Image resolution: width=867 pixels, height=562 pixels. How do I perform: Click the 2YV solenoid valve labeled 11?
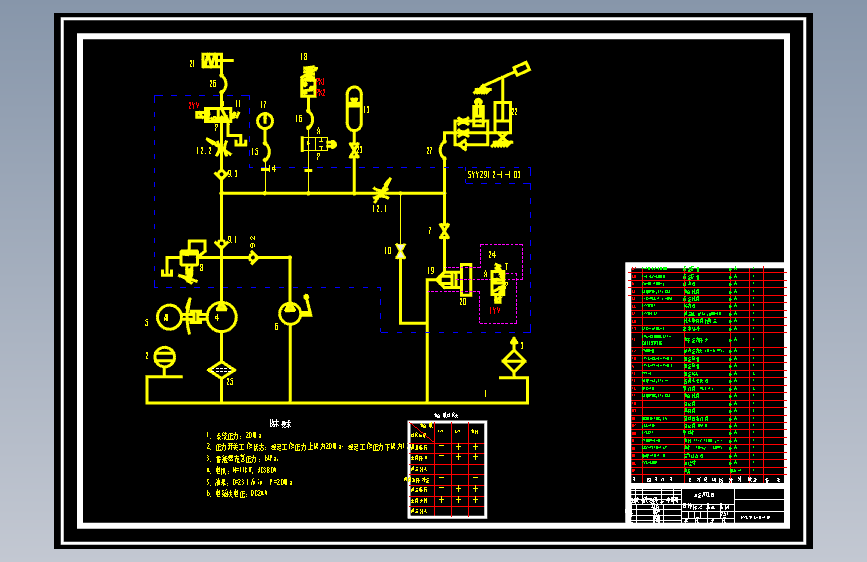[217, 115]
